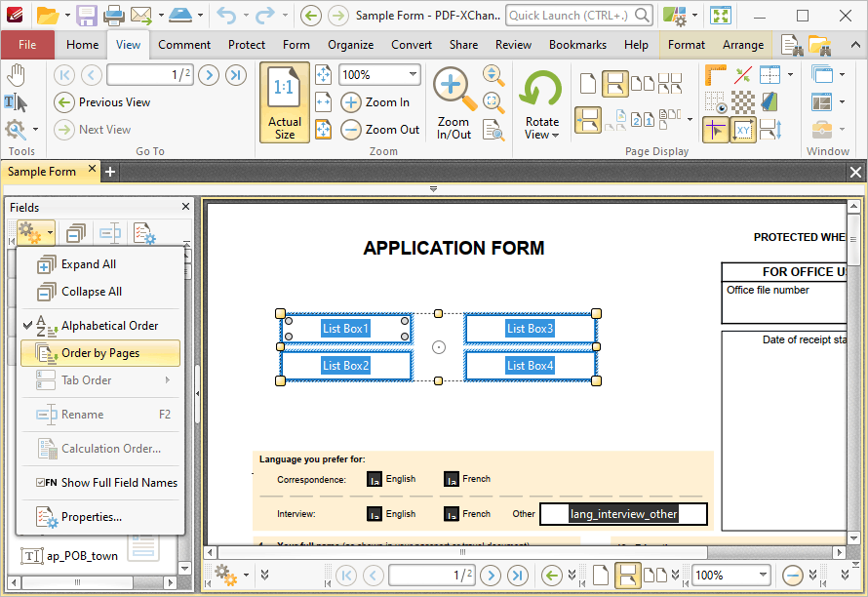Screen dimensions: 868x597
Task: Open Rotate View dropdown
Action: tap(541, 103)
